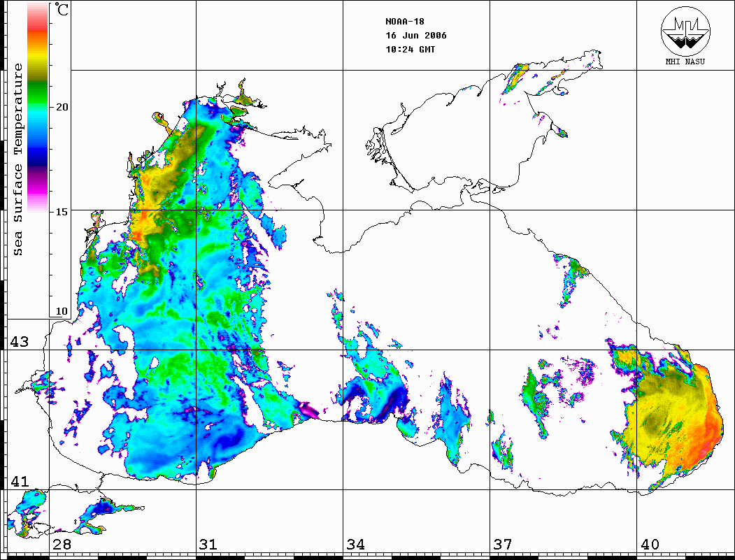
Task: Click the longitude label '28'
Action: (x=62, y=545)
